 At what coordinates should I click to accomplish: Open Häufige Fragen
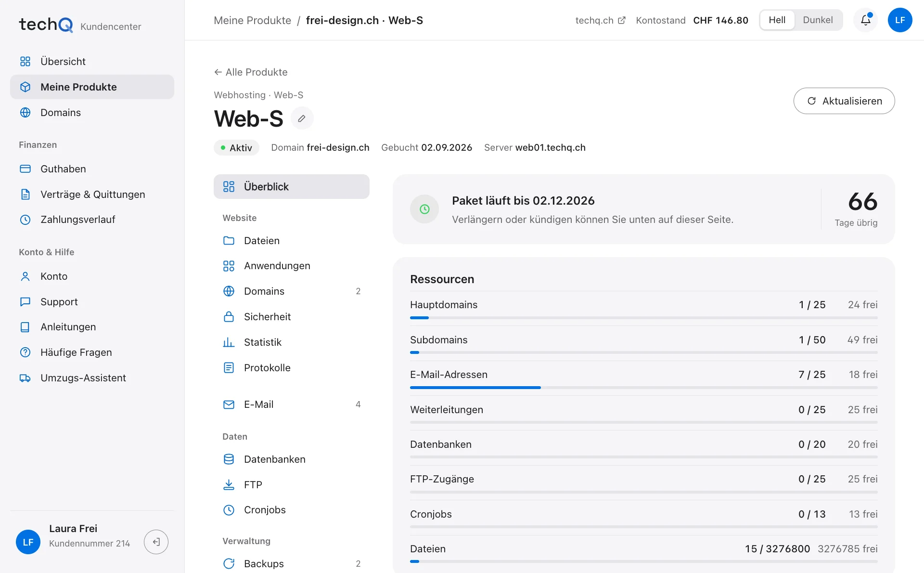pyautogui.click(x=92, y=352)
